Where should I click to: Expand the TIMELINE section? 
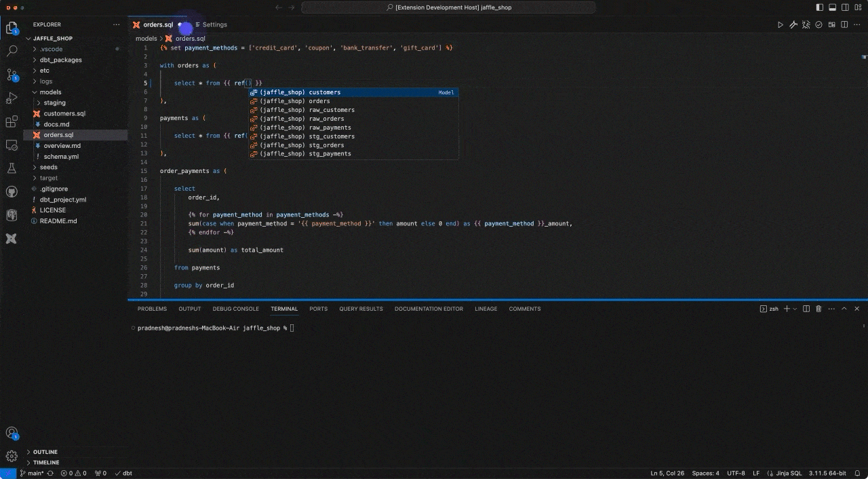(75, 463)
